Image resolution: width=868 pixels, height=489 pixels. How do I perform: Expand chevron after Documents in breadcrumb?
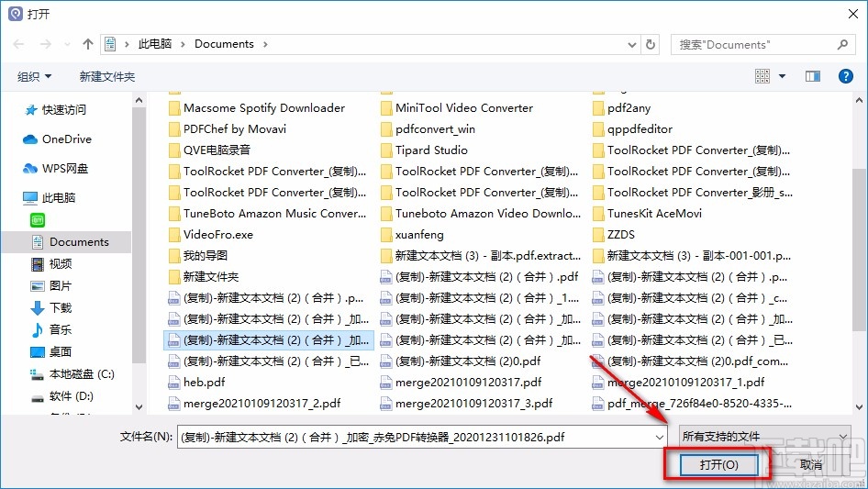pos(265,44)
